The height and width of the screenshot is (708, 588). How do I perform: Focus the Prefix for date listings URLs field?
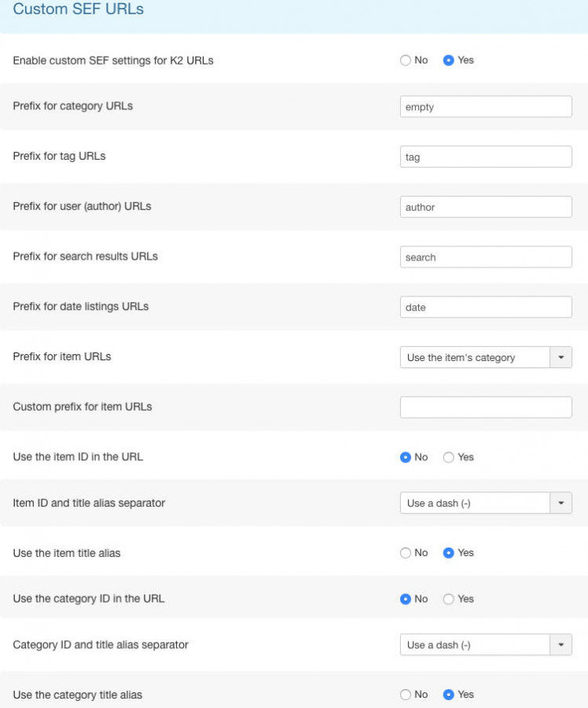486,307
